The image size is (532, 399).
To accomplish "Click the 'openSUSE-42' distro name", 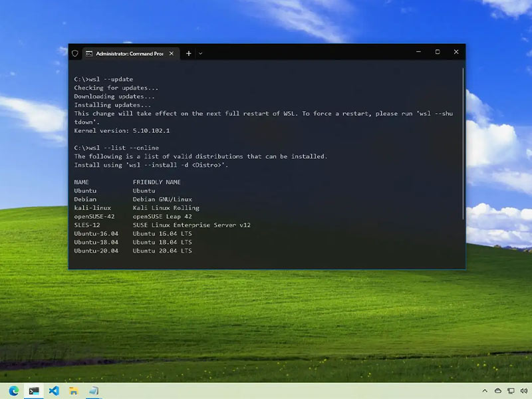I will tap(94, 217).
